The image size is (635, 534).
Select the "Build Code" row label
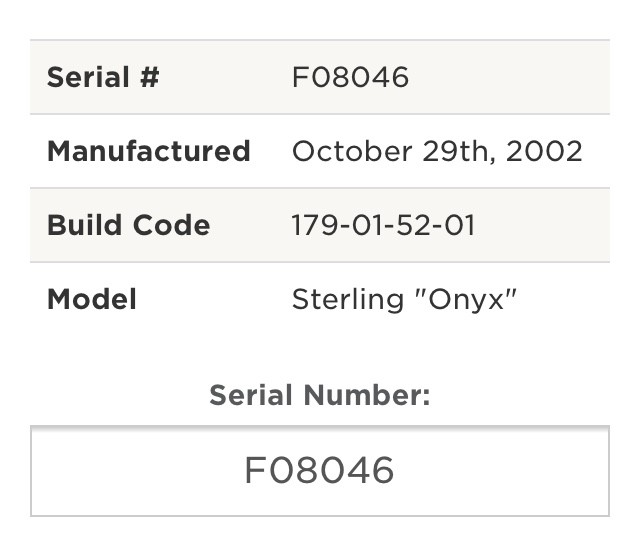128,225
